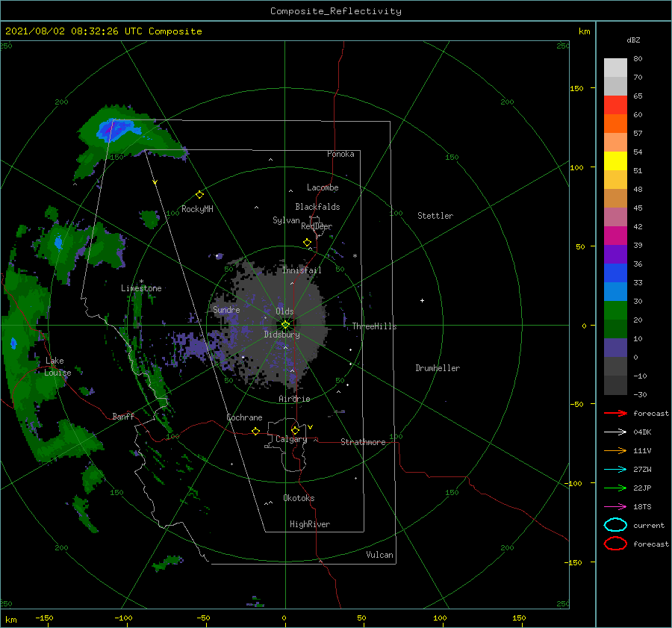Click the yellow diamond marker beside RockyMH
Screen dimensions: 672x628
[x=199, y=195]
